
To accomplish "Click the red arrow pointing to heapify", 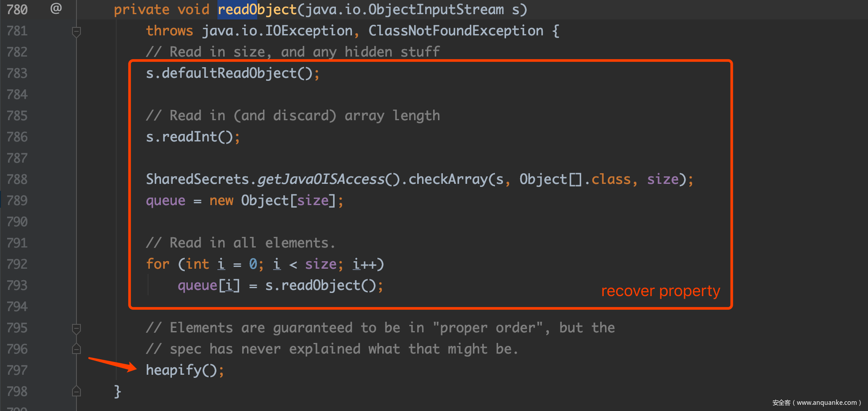I will tap(113, 364).
